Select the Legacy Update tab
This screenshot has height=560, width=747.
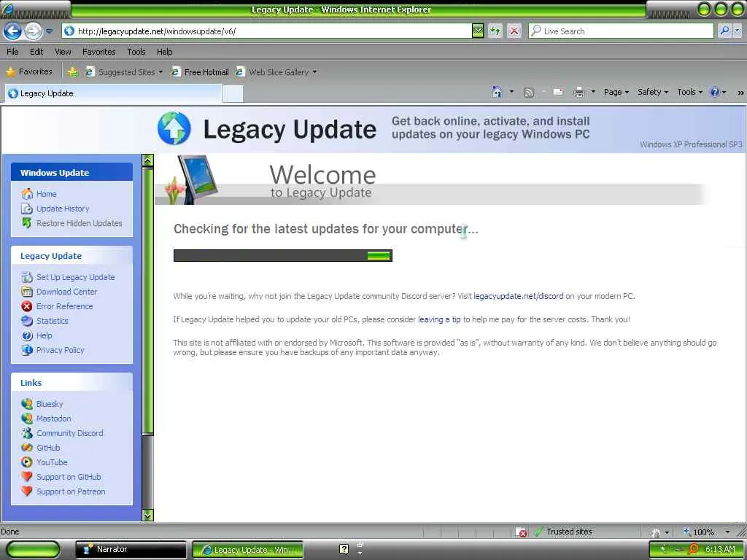click(x=113, y=93)
